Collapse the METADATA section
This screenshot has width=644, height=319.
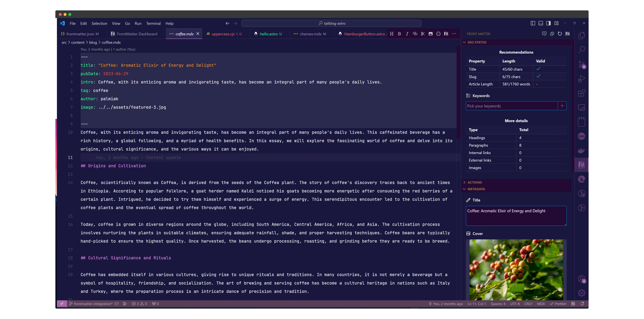[476, 189]
